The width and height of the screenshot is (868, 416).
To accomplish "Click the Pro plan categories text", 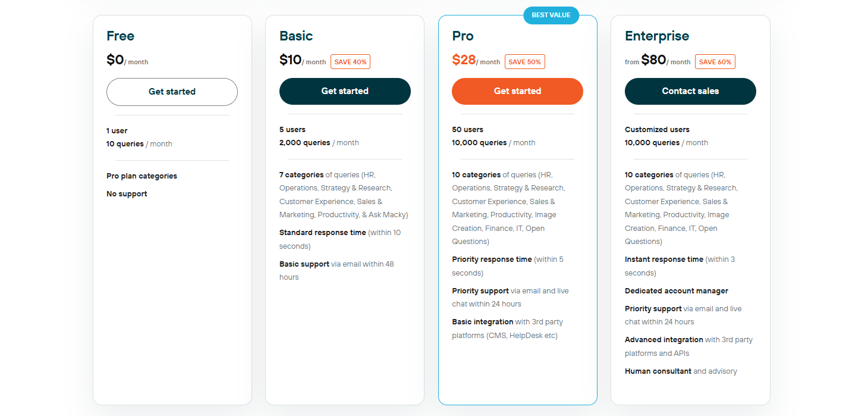I will pos(141,176).
